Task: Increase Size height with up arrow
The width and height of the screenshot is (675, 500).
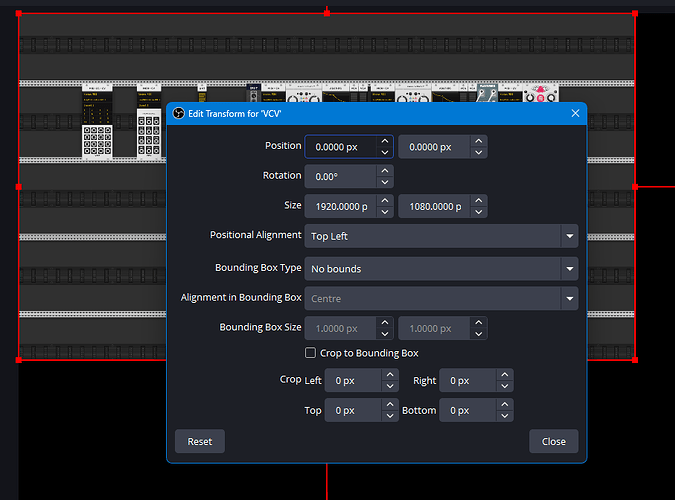Action: pyautogui.click(x=479, y=201)
